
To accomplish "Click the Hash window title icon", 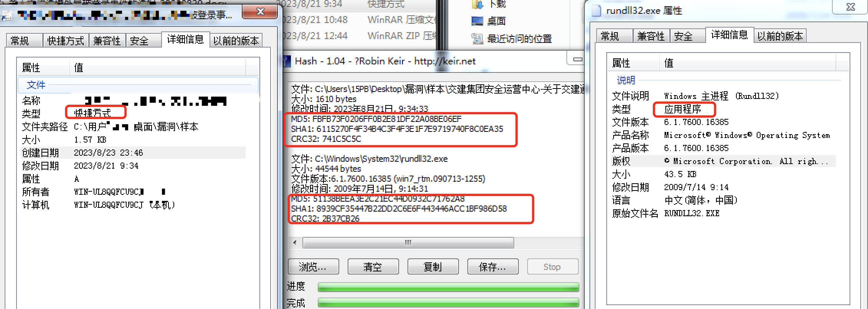I will (x=287, y=61).
